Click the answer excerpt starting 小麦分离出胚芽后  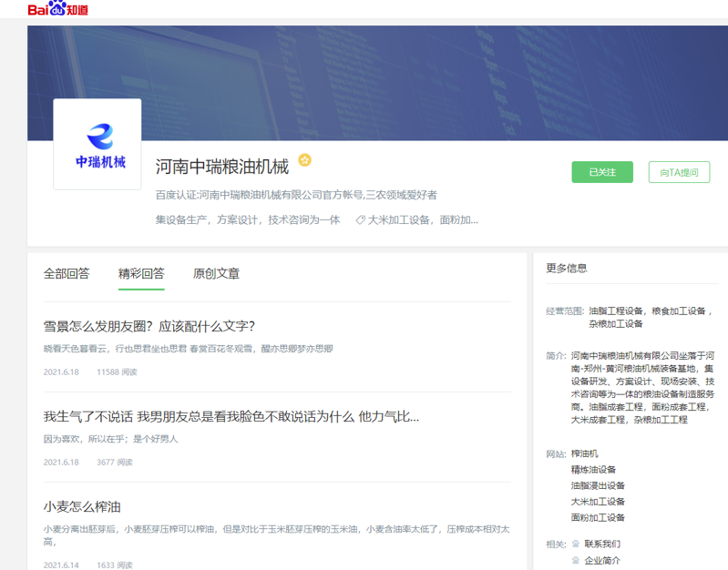point(277,535)
